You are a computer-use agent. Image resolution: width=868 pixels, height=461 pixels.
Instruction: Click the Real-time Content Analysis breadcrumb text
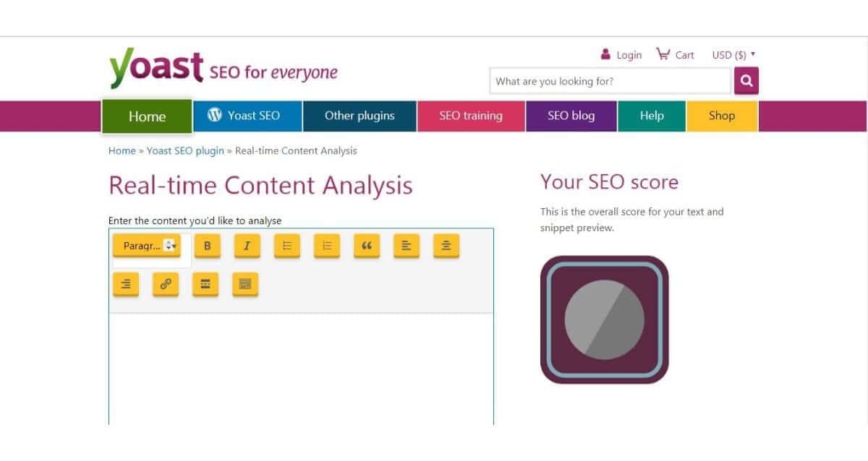[296, 151]
